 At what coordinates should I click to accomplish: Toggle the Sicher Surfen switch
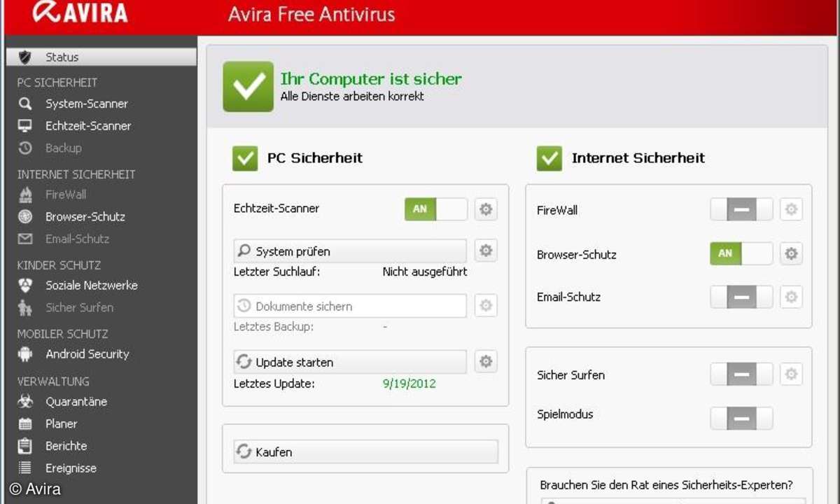pyautogui.click(x=741, y=374)
